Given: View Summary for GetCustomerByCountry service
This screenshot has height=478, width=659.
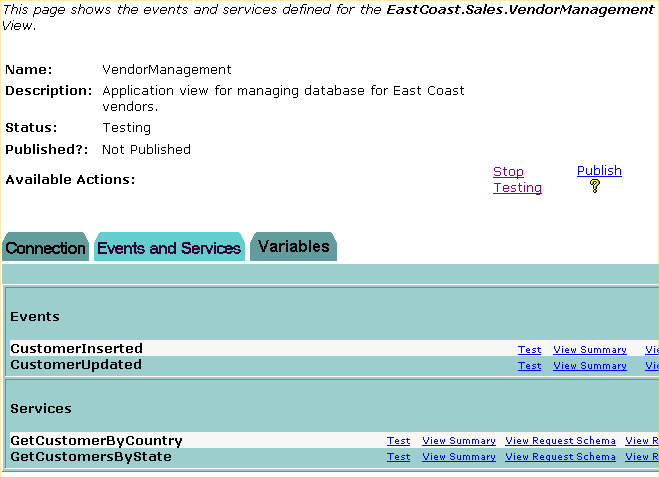Looking at the screenshot, I should (459, 441).
